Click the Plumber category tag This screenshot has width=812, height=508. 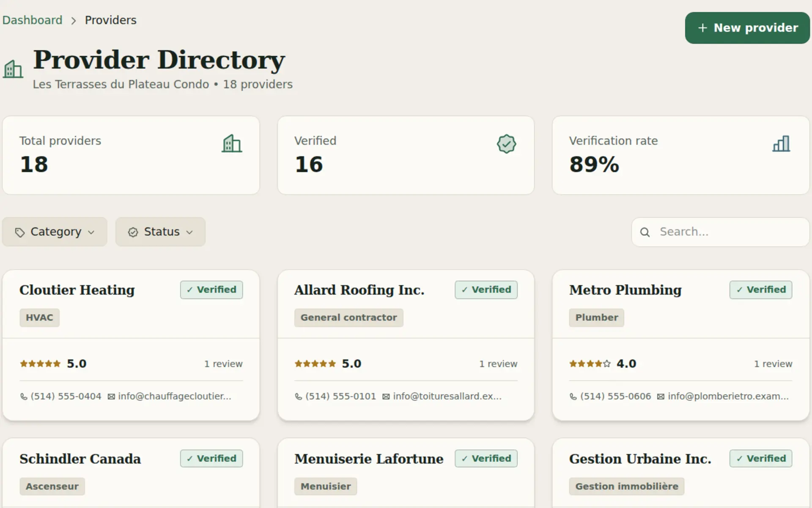pos(597,317)
